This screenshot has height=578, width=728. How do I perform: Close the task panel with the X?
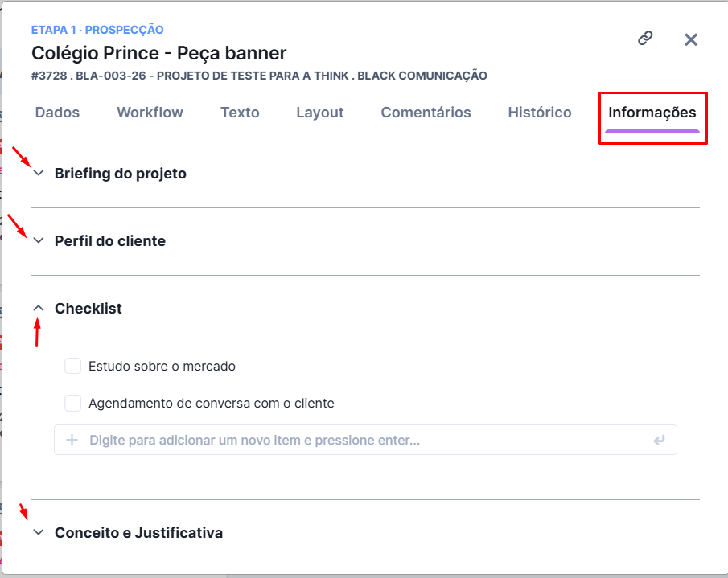(x=691, y=39)
